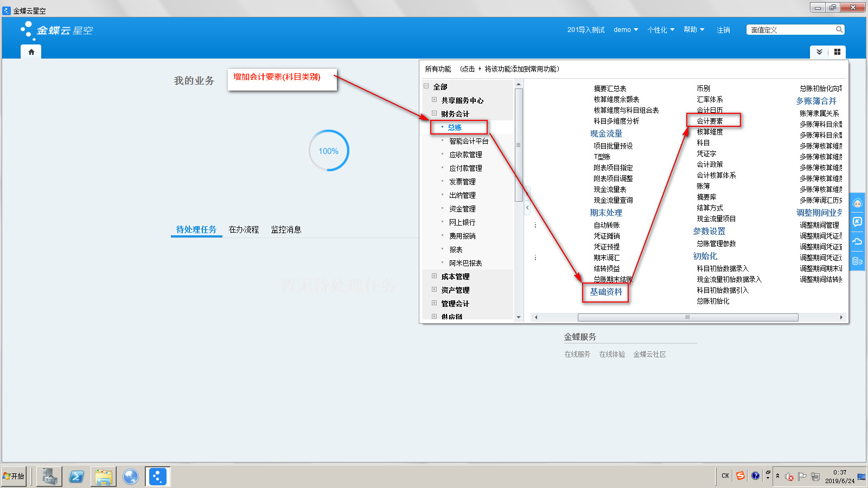
Task: Click the action center flag tray icon
Action: click(x=802, y=477)
